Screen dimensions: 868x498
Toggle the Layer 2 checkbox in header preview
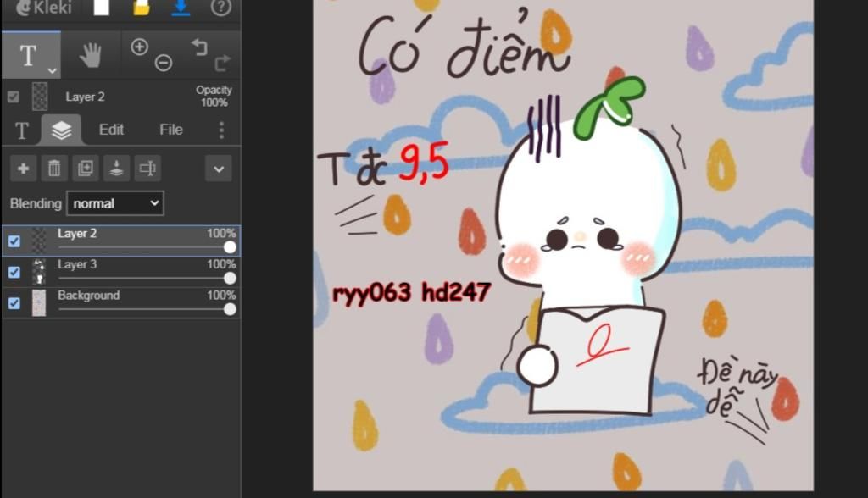[14, 97]
